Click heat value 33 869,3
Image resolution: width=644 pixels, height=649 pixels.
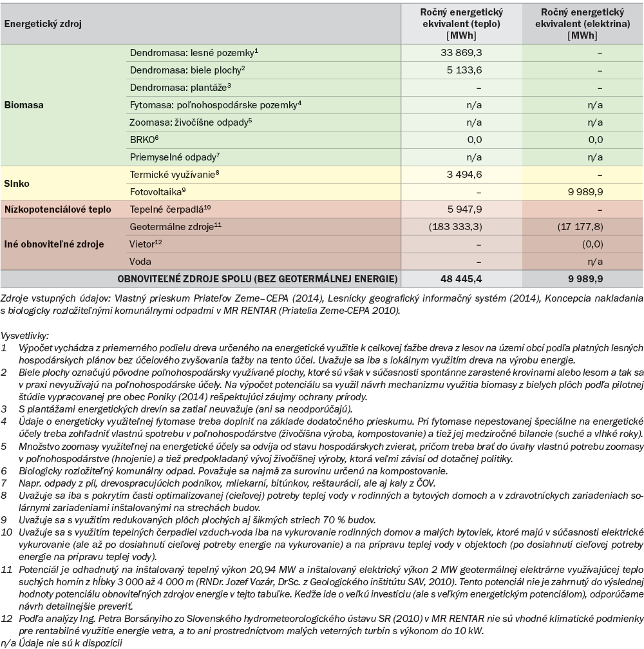click(461, 53)
